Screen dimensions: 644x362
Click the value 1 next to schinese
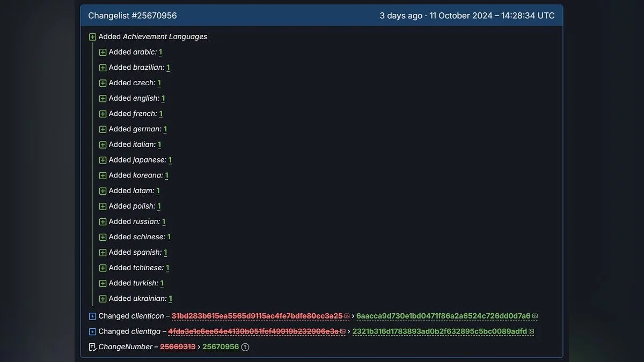[x=169, y=237]
